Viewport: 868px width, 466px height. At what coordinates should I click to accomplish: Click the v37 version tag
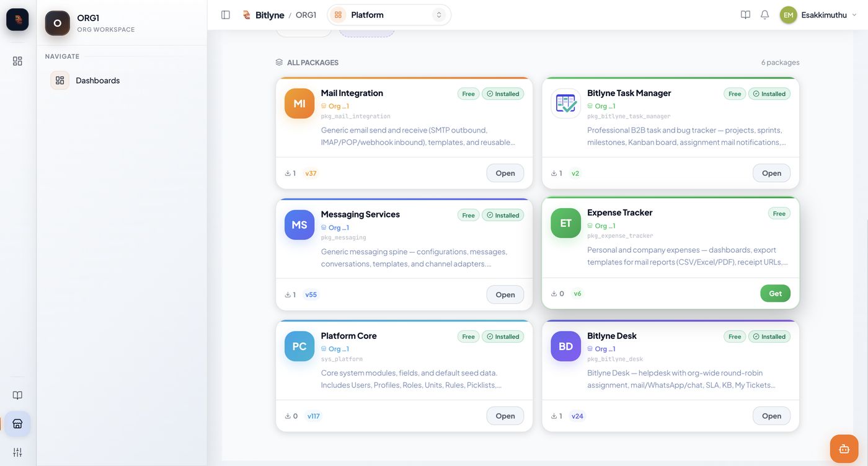[311, 174]
